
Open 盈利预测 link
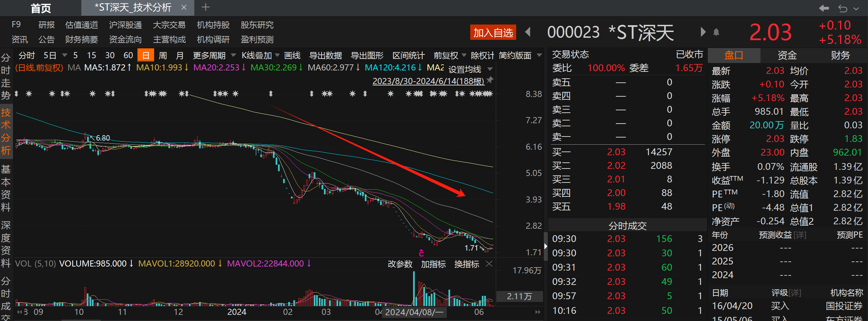(257, 39)
